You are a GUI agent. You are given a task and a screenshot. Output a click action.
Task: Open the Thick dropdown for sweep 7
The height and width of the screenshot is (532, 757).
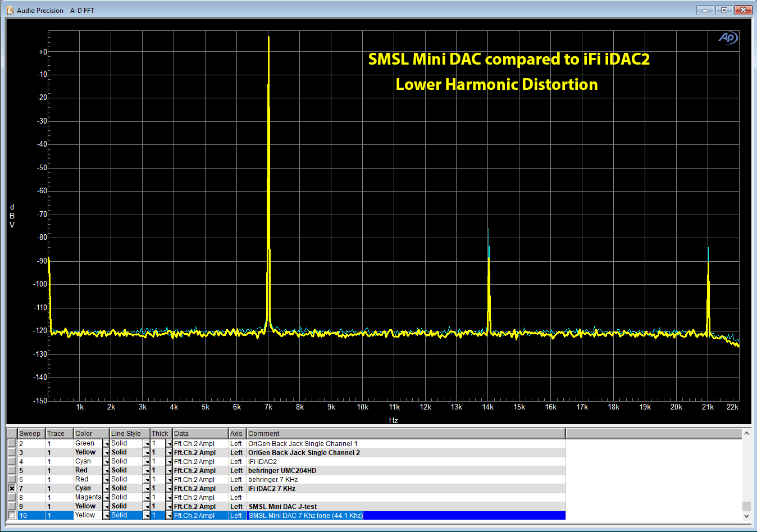pos(169,489)
